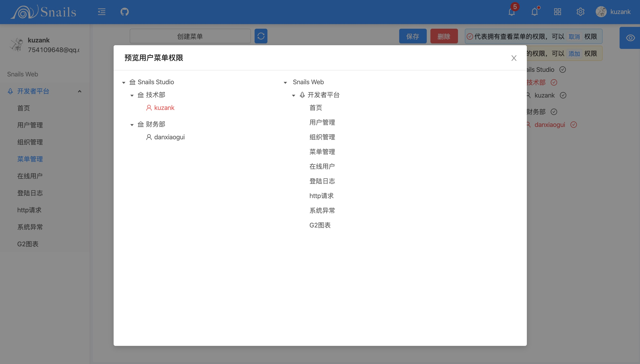Open the bell icon with red dot
The image size is (640, 364).
[x=534, y=12]
